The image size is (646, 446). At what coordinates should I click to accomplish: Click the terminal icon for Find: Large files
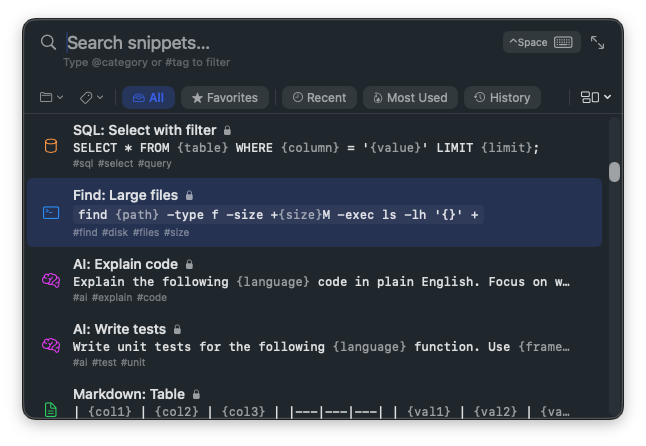click(x=51, y=213)
